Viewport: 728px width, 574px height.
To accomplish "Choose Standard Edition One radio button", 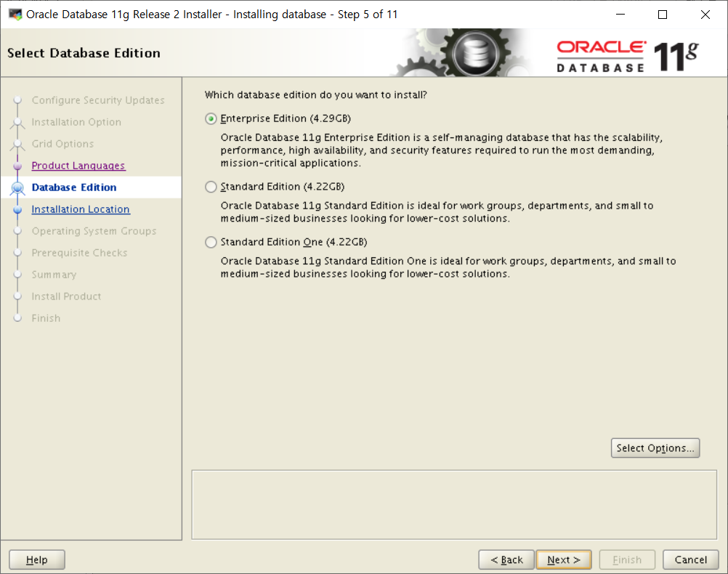I will (x=211, y=243).
